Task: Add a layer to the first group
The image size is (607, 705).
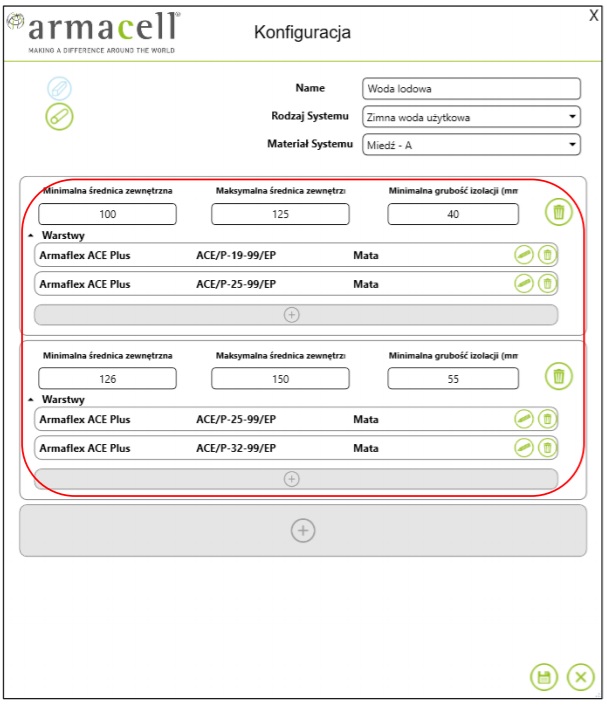Action: click(x=296, y=315)
